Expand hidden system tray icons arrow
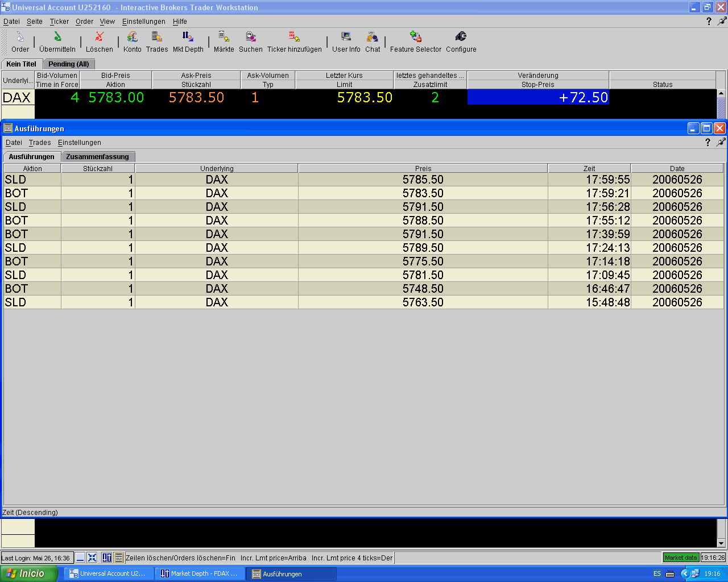 (685, 573)
